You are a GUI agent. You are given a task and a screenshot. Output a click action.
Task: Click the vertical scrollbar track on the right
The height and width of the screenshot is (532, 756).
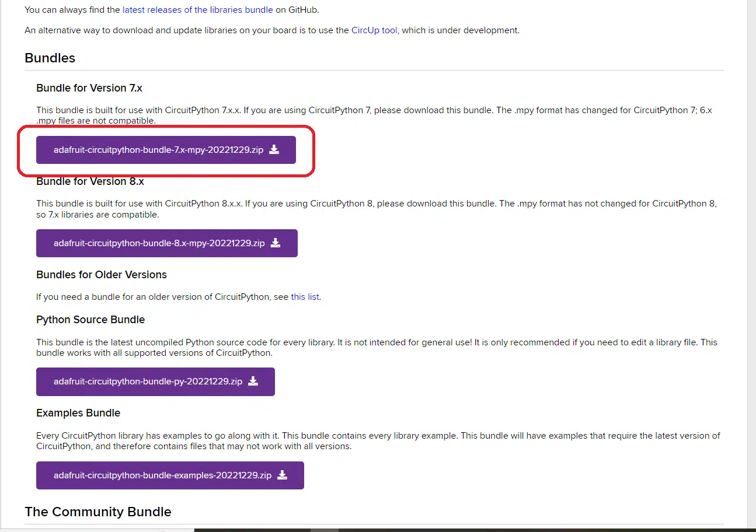click(751, 262)
